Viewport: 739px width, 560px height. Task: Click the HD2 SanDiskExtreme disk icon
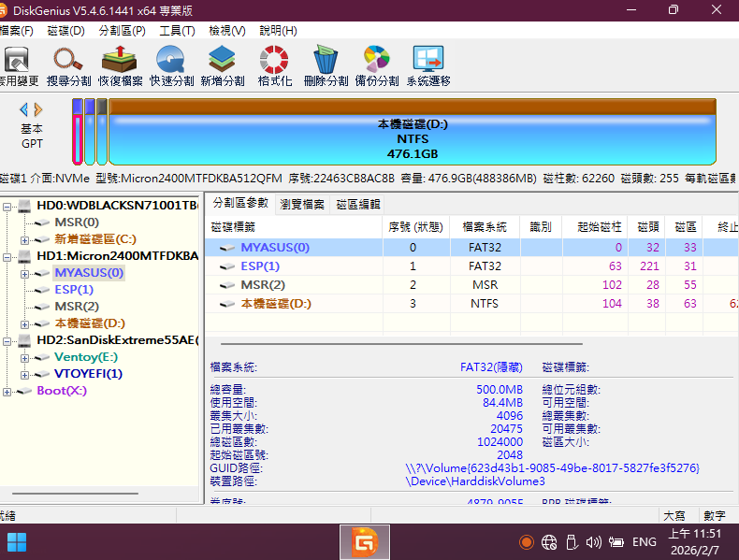24,340
